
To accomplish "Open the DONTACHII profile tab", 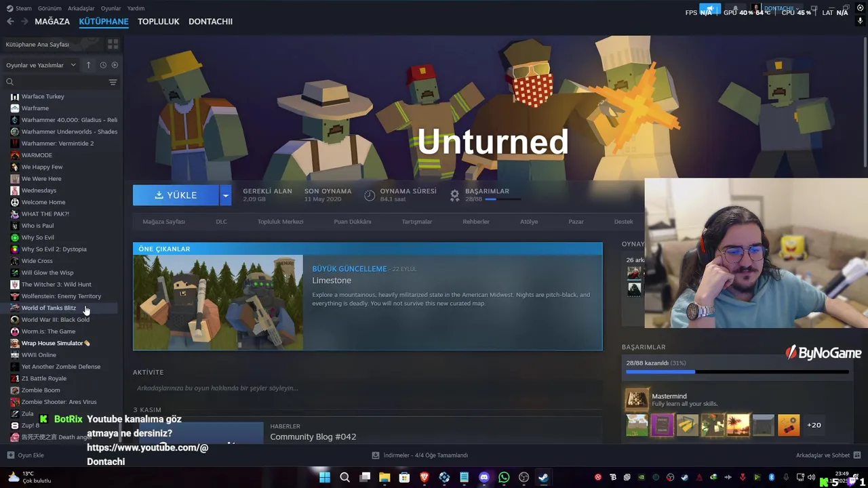I will 210,22.
